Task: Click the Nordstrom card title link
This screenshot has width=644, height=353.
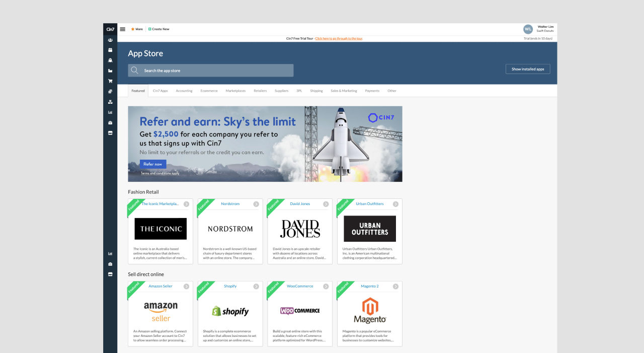Action: click(230, 204)
